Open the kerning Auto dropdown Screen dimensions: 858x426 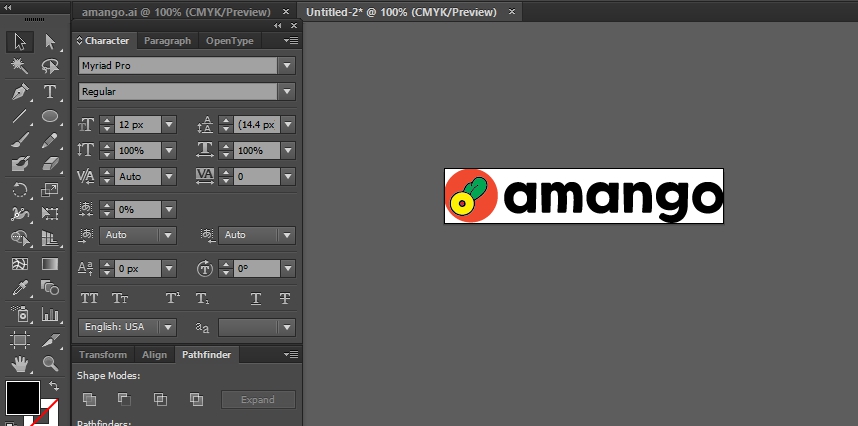click(169, 177)
